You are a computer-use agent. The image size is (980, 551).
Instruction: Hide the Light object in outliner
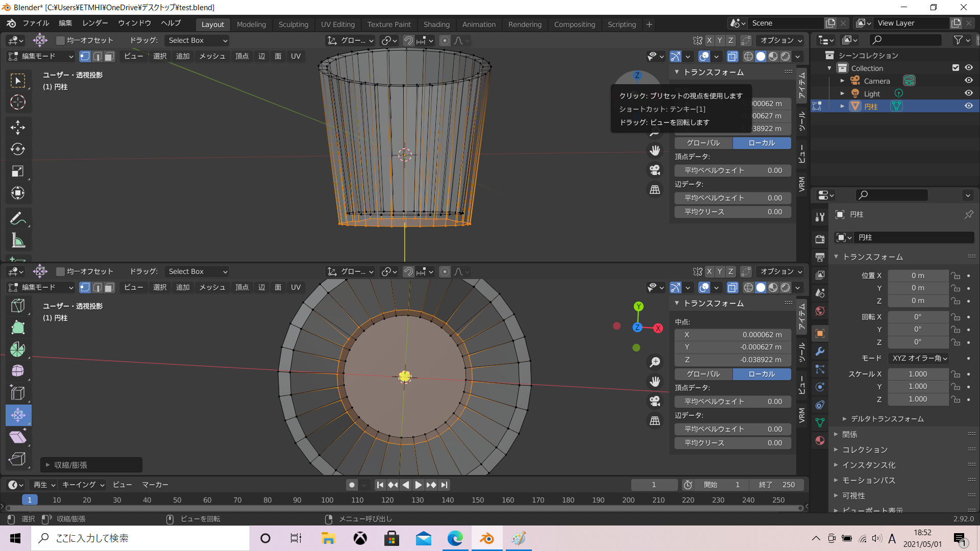(968, 93)
